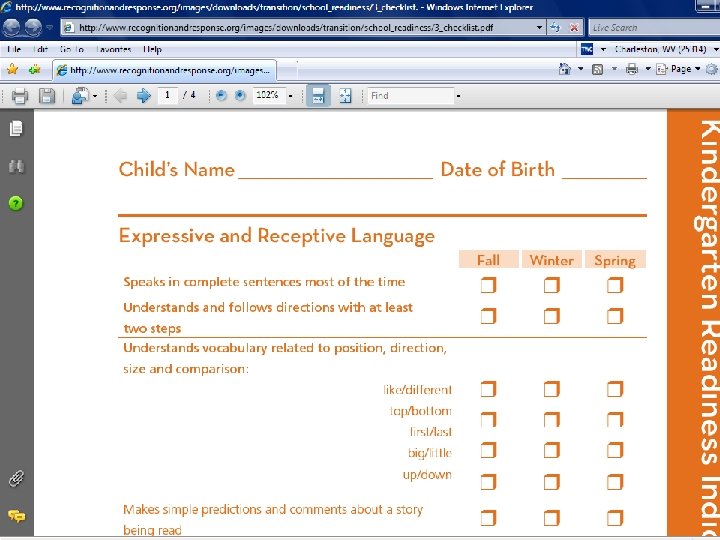Open the recent pages dropdown next to Forward
This screenshot has height=540, width=720.
[x=50, y=28]
